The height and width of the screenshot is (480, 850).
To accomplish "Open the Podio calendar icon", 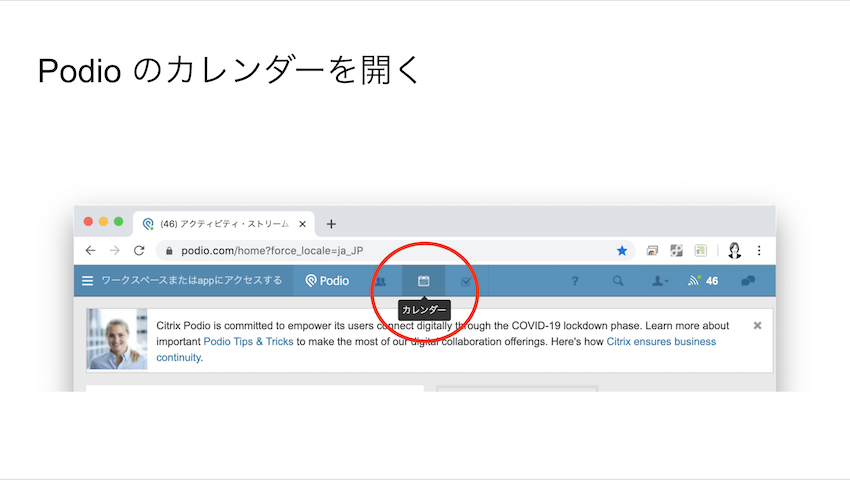I will (423, 281).
